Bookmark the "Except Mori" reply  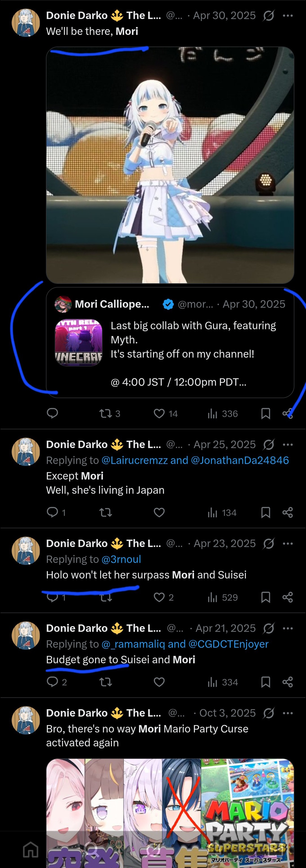pyautogui.click(x=265, y=512)
